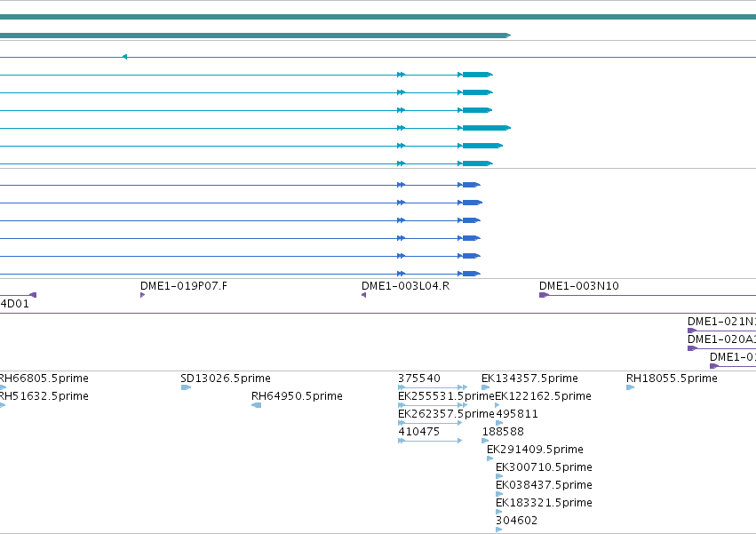Click the arrow glyph under EK134357.5prime
Viewport: 756px width, 534px height.
[x=486, y=387]
